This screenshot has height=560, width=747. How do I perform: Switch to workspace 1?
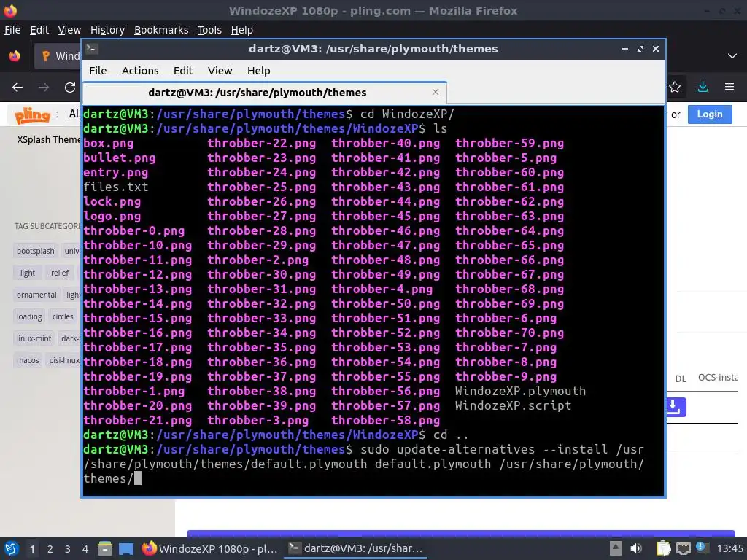tap(32, 549)
